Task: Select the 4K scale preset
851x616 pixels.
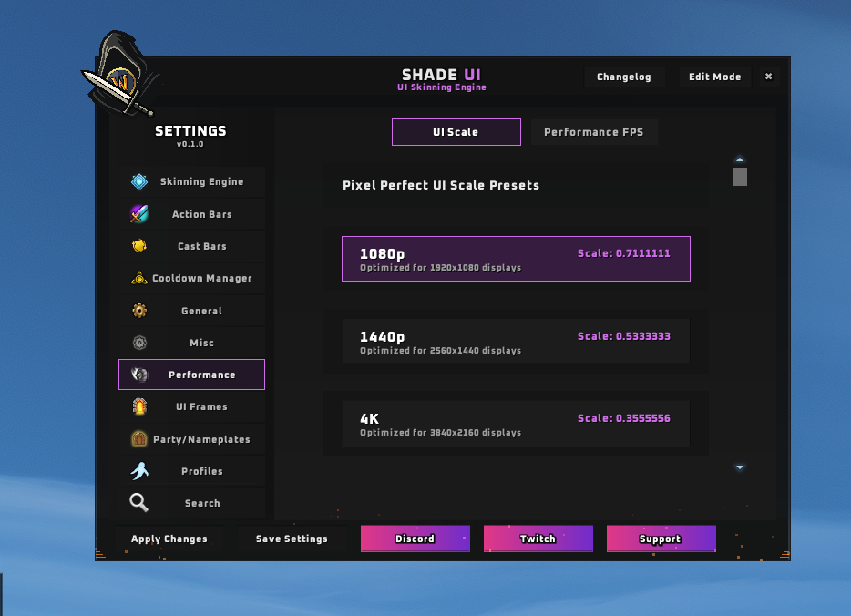Action: (x=516, y=424)
